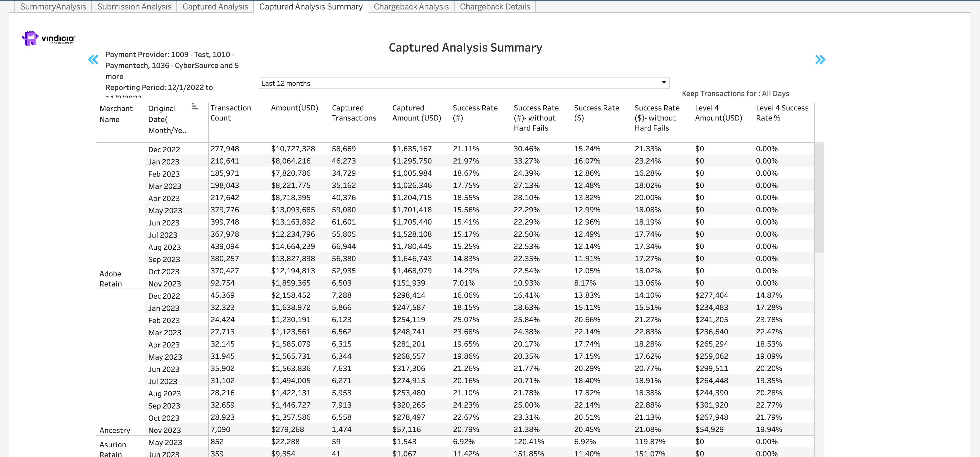Click captured transactions cell 66,944

click(344, 246)
